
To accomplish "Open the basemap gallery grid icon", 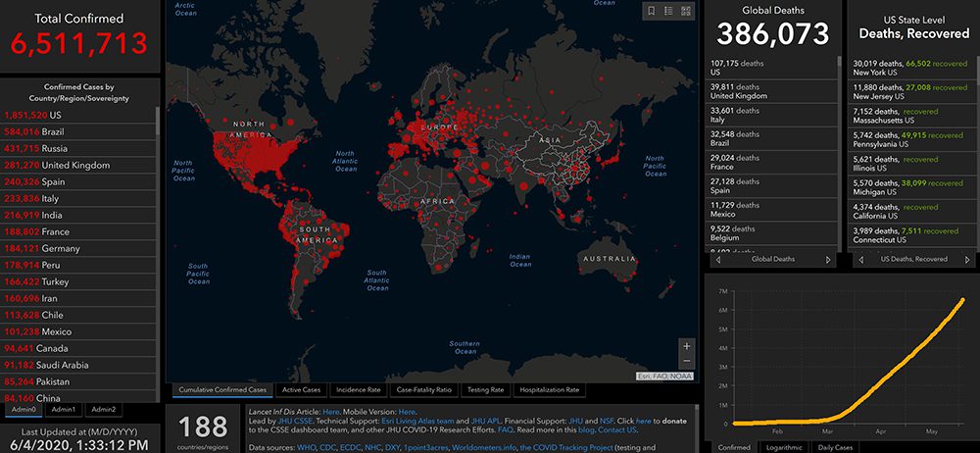I will tap(686, 11).
